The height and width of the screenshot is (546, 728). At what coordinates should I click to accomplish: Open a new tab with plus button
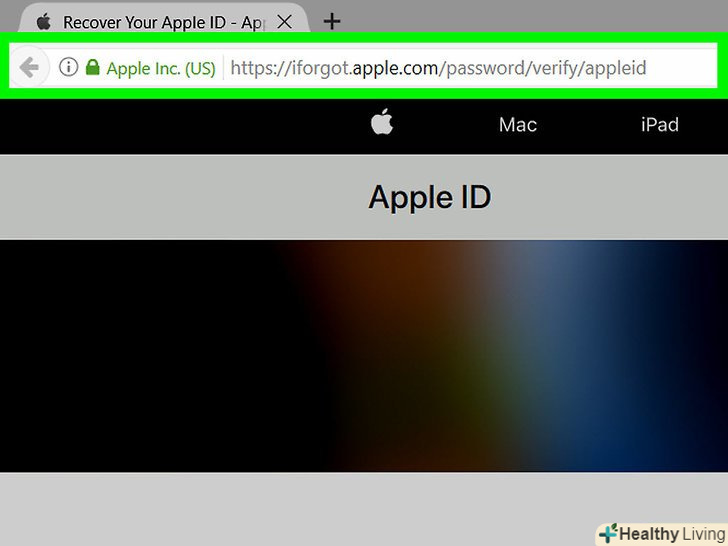point(332,21)
